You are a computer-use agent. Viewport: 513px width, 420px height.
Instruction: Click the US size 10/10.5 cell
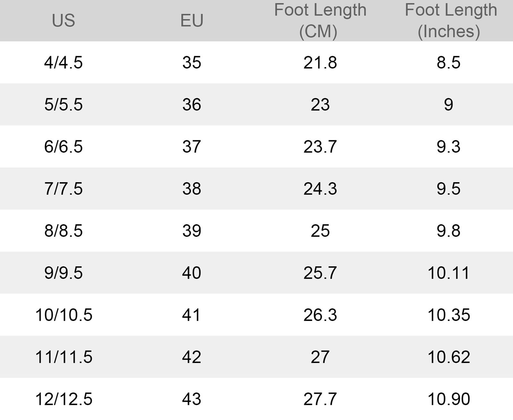click(x=63, y=315)
